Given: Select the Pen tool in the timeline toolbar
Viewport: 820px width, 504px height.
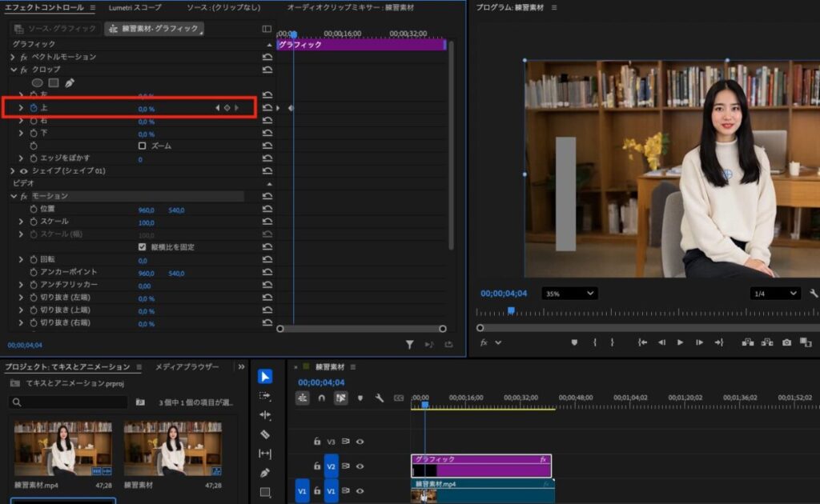Looking at the screenshot, I should tap(265, 473).
